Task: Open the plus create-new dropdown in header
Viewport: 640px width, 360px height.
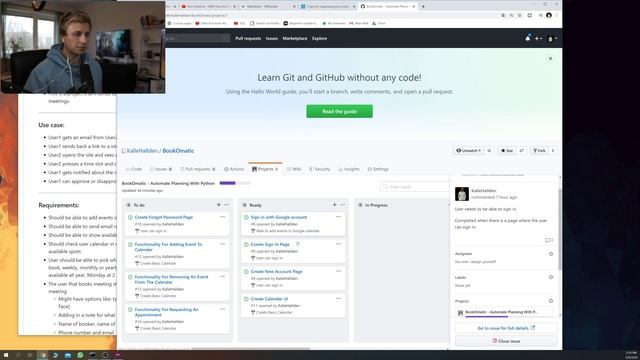Action: pos(538,38)
